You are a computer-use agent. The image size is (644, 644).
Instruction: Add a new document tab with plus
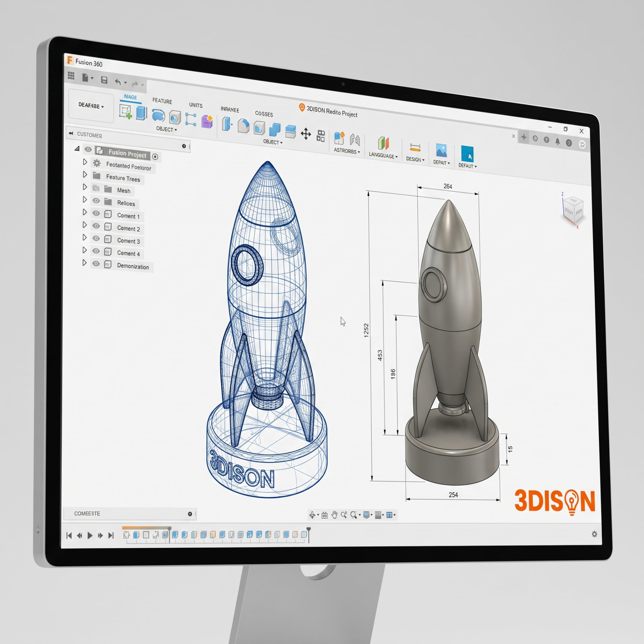point(524,137)
